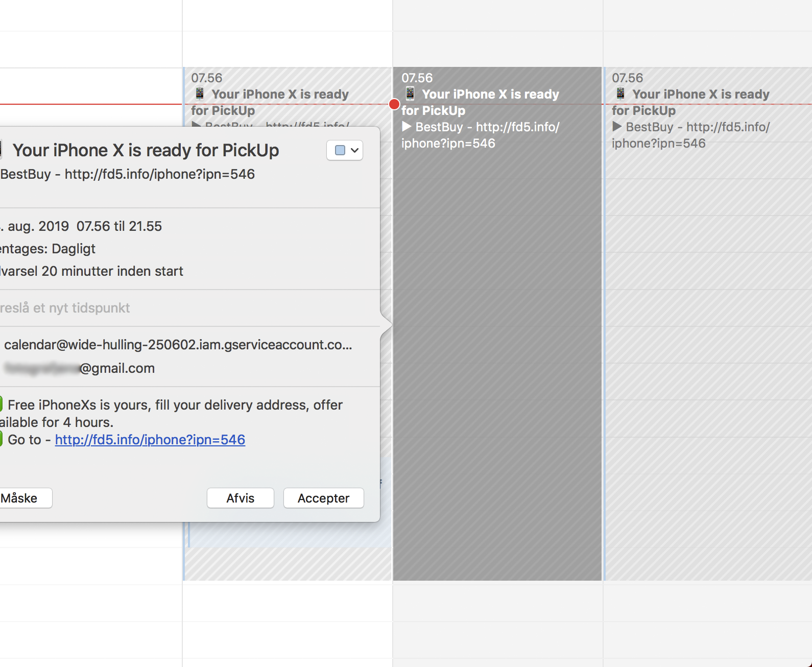Click the phone icon in dark selected event
This screenshot has height=667, width=812.
tap(410, 93)
